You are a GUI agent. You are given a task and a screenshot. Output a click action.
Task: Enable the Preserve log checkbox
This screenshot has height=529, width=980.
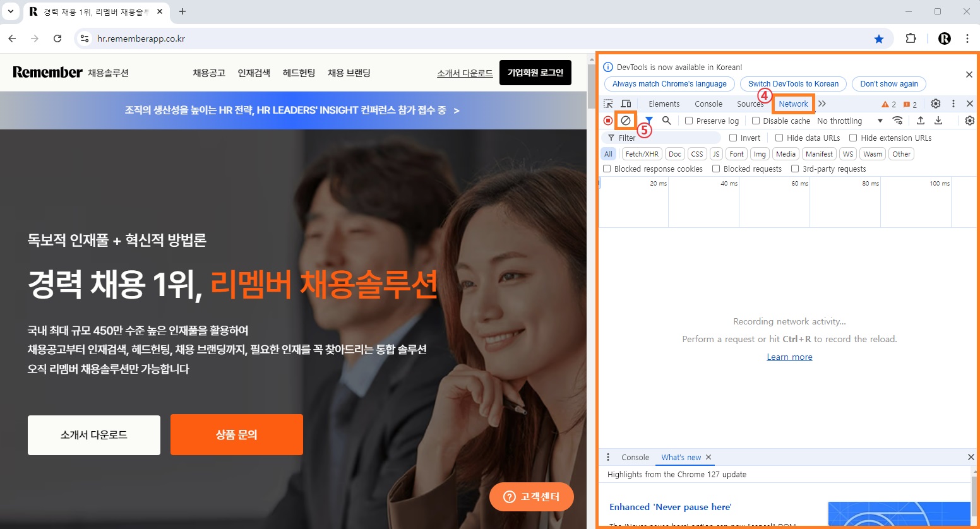click(x=689, y=121)
